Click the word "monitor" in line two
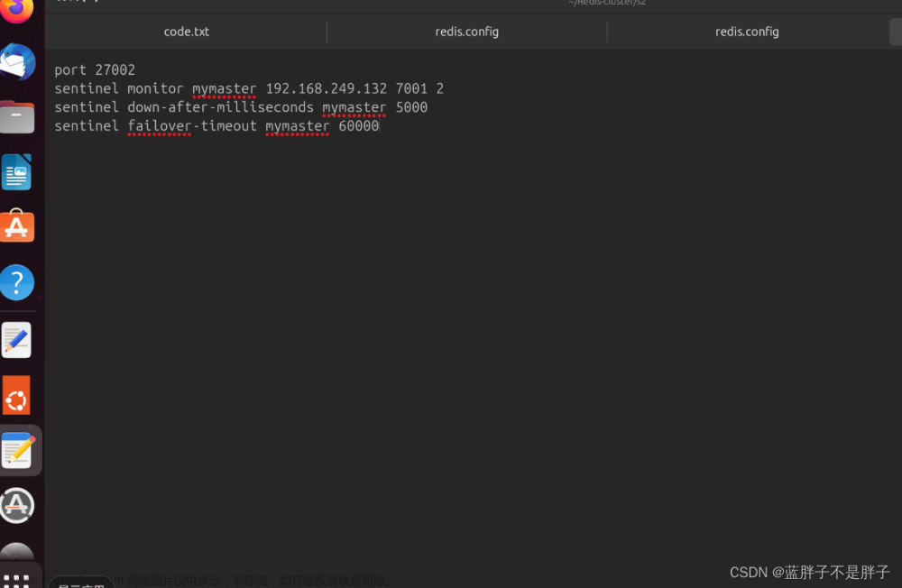This screenshot has height=588, width=902. [155, 88]
